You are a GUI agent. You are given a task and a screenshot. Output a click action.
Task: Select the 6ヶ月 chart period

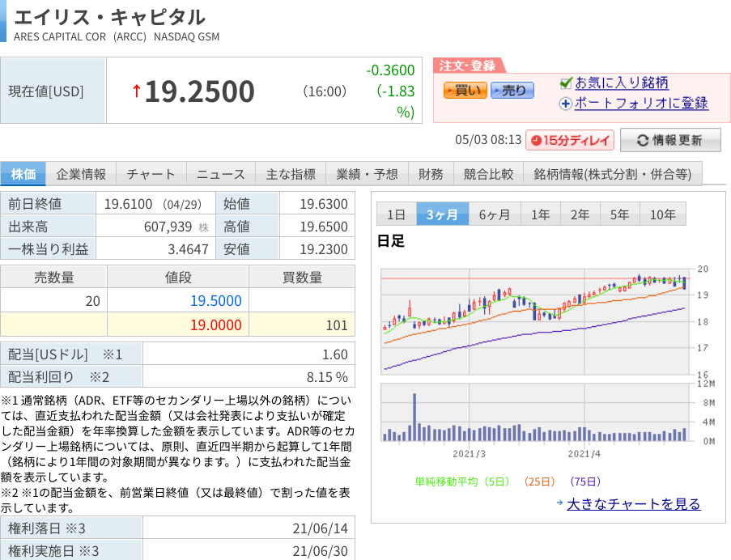click(495, 214)
